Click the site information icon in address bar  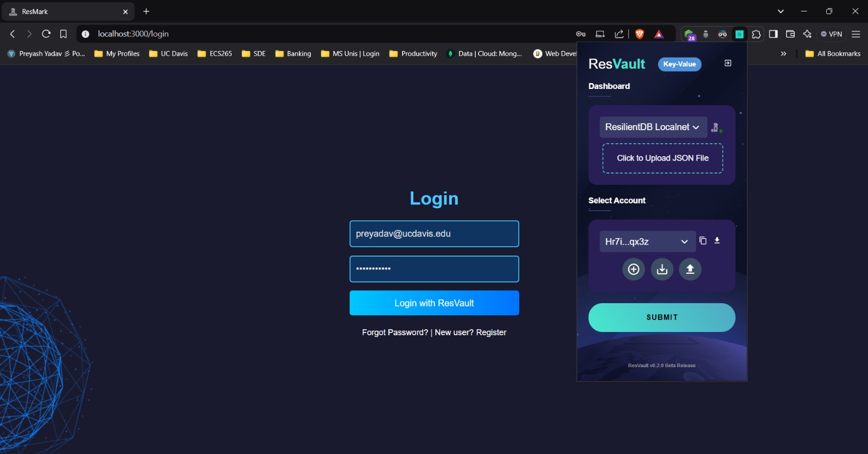85,34
